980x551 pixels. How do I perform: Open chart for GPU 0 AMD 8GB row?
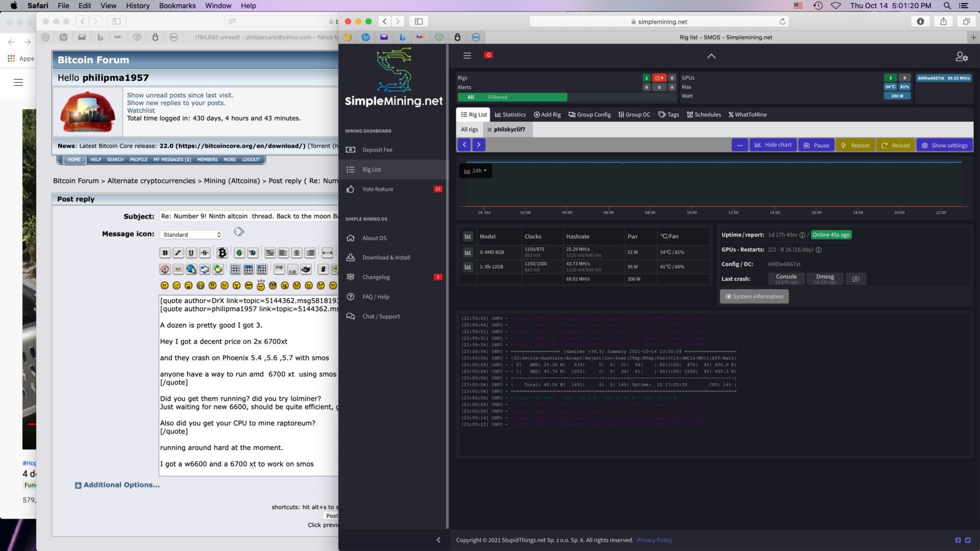[468, 252]
